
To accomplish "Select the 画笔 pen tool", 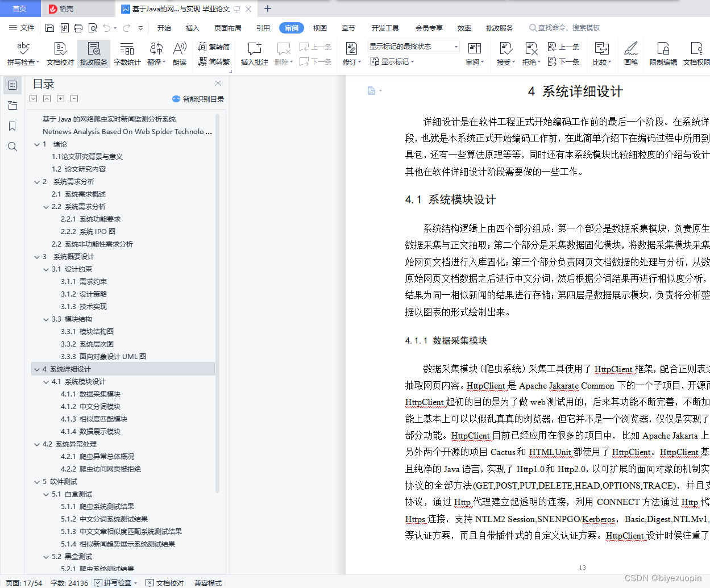I will point(630,54).
